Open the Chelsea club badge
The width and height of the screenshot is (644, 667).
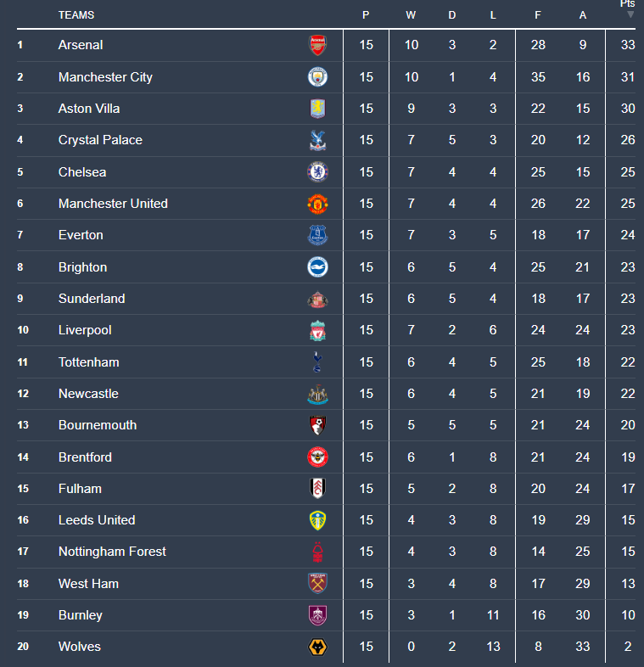click(x=316, y=172)
